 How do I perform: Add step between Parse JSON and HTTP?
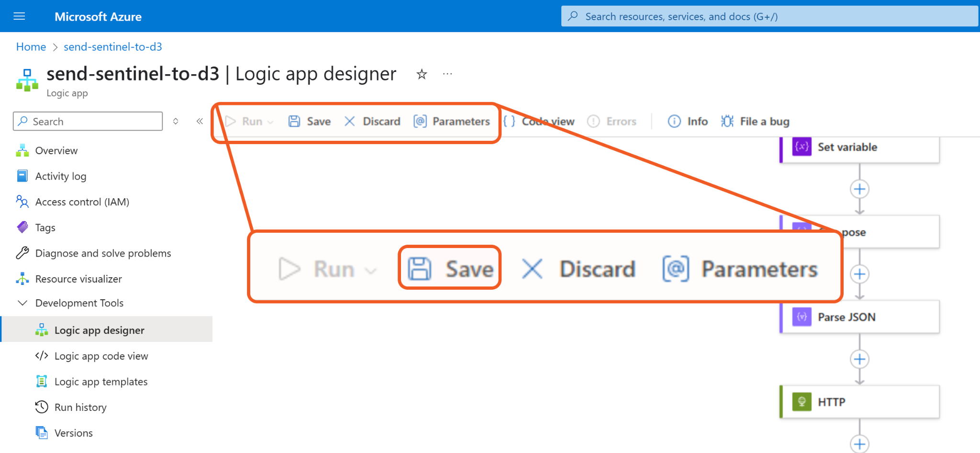point(859,359)
